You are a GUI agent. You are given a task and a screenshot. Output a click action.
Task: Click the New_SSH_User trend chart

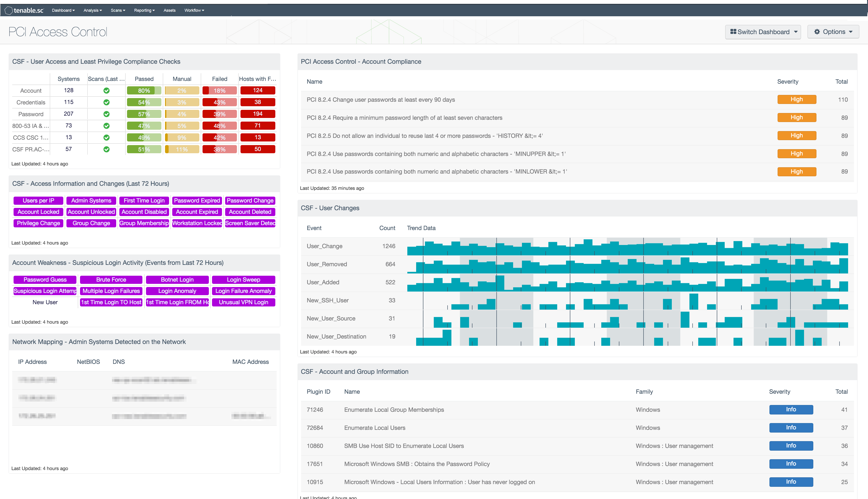coord(627,301)
